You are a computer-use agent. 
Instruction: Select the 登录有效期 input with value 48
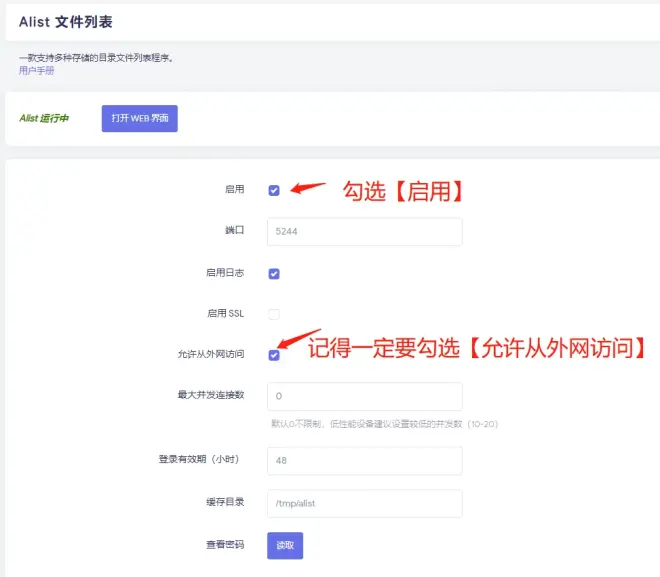coord(365,461)
